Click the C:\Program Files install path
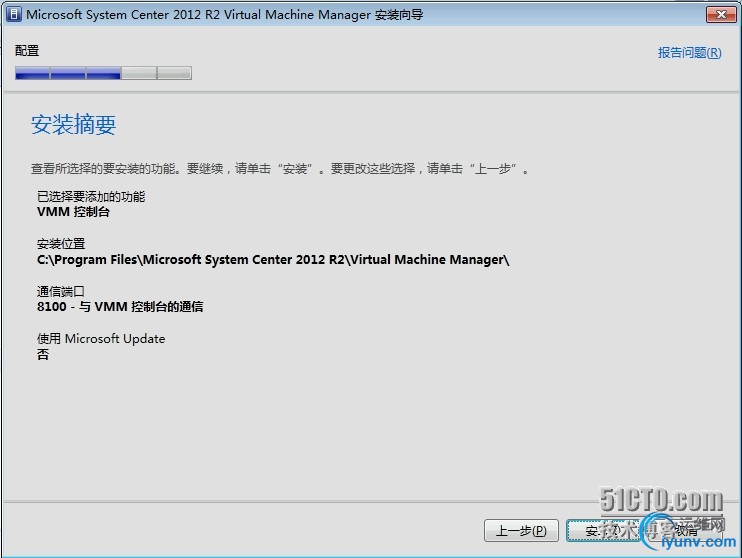Image resolution: width=742 pixels, height=558 pixels. pos(273,259)
